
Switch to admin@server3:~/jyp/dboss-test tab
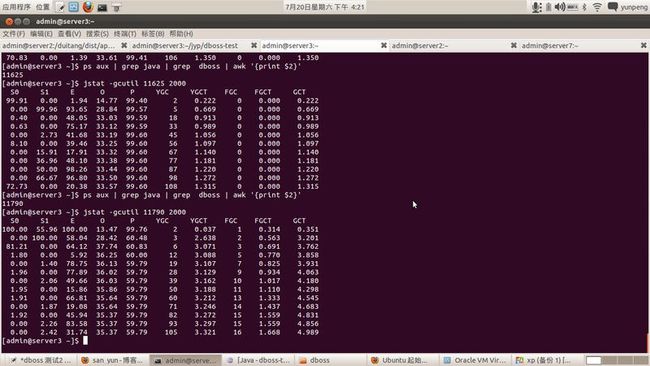(185, 46)
